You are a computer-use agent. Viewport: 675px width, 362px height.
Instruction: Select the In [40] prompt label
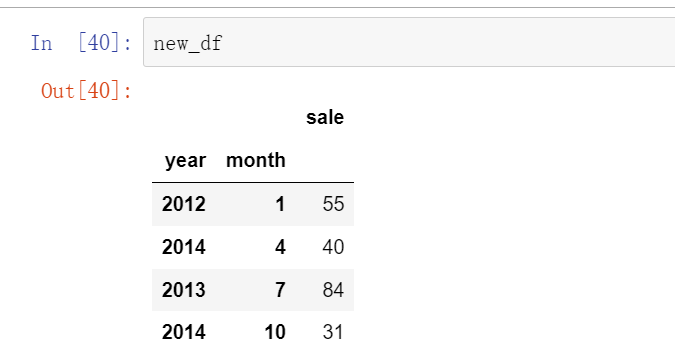(81, 43)
